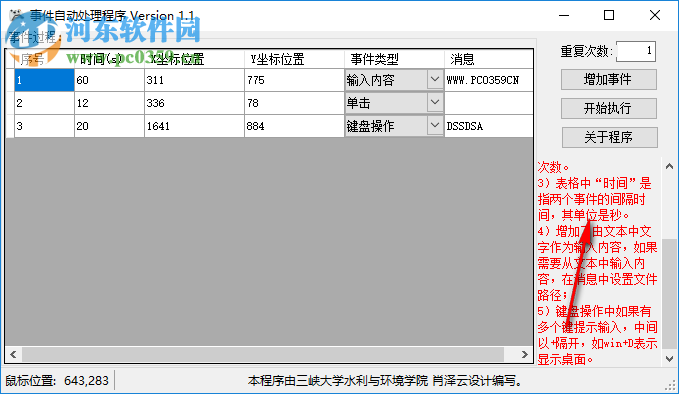Viewport: 679px width, 394px height.
Task: Minimize the program window
Action: (564, 16)
